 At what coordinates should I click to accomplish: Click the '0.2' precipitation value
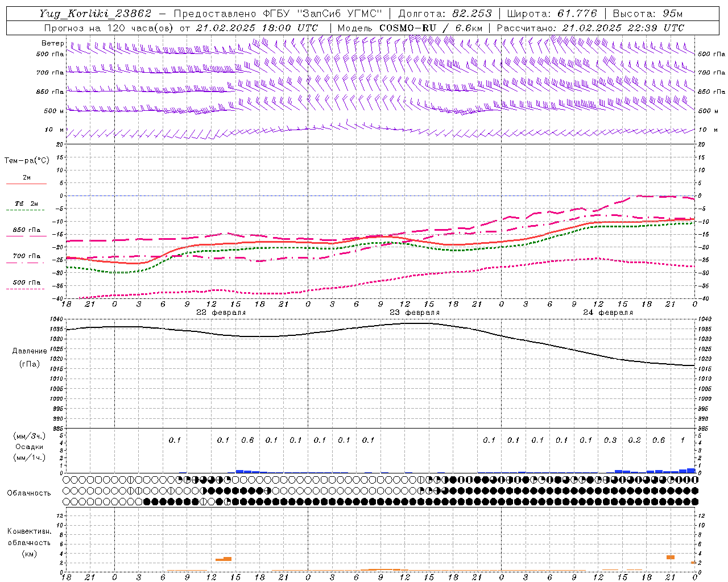tap(635, 440)
